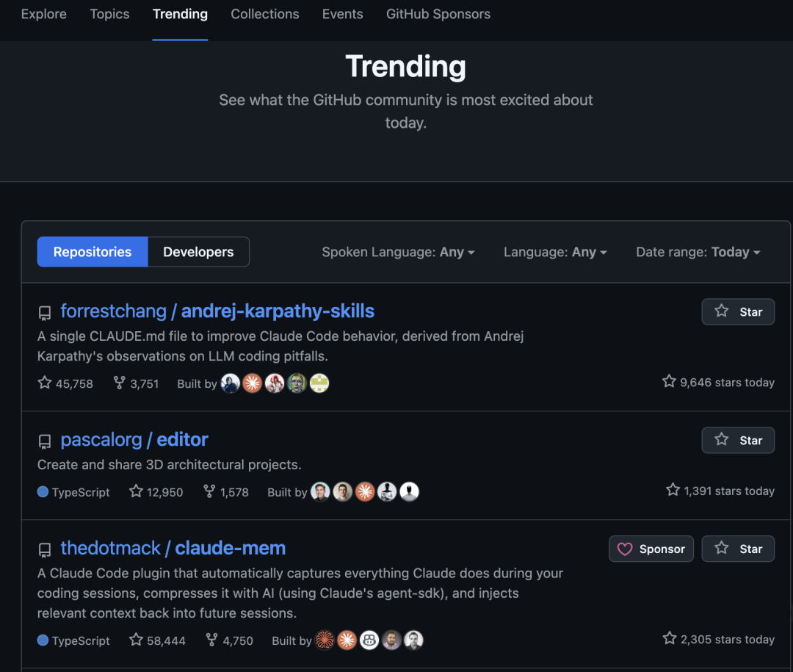
Task: Star the pascalorg editor repository
Action: click(738, 440)
